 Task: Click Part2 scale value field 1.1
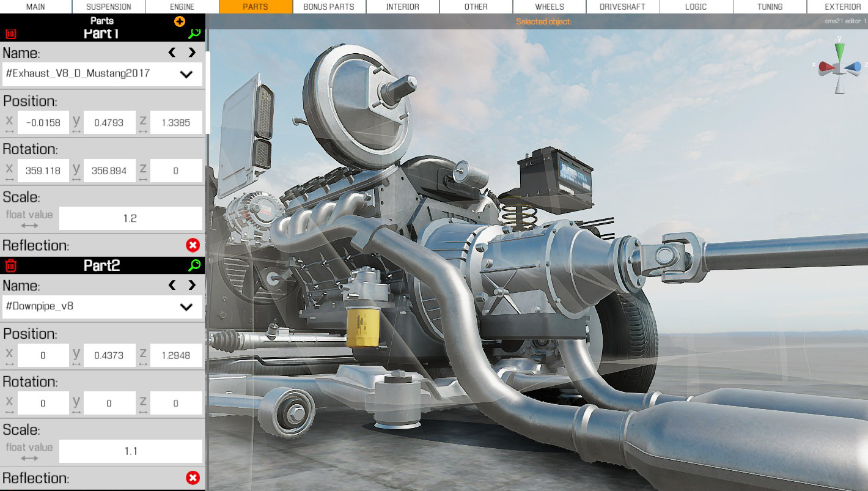pos(131,451)
